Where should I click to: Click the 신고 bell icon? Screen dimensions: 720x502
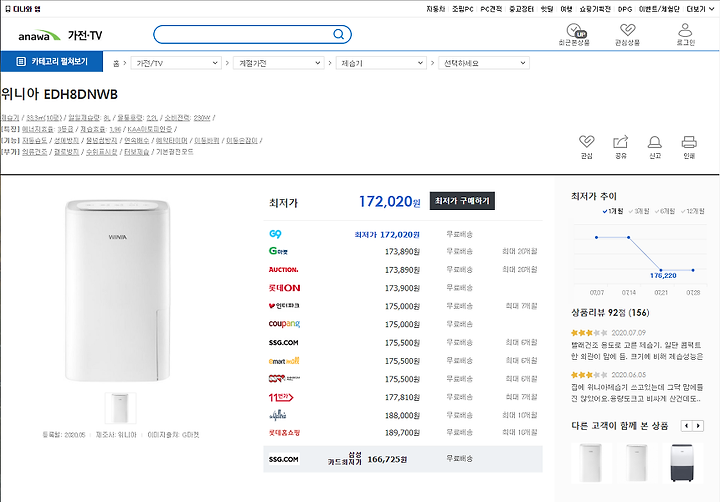(x=655, y=141)
